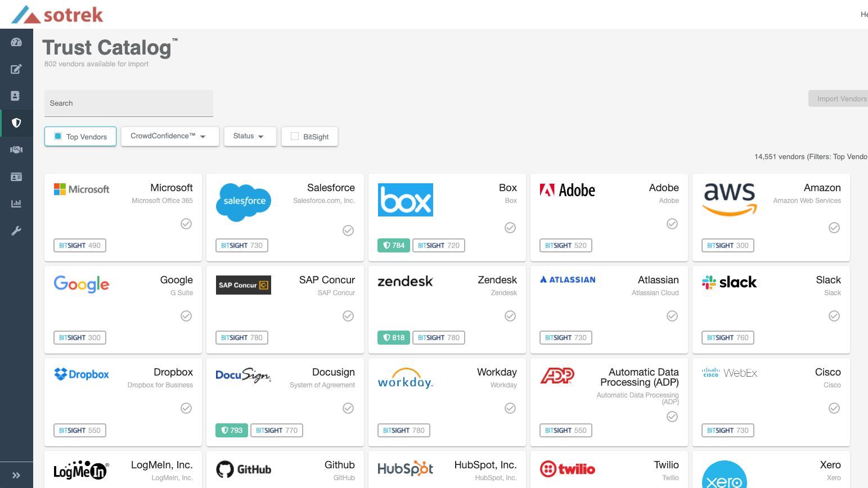The height and width of the screenshot is (488, 868).
Task: Open the dashboard gauge icon in sidebar
Action: tap(16, 42)
